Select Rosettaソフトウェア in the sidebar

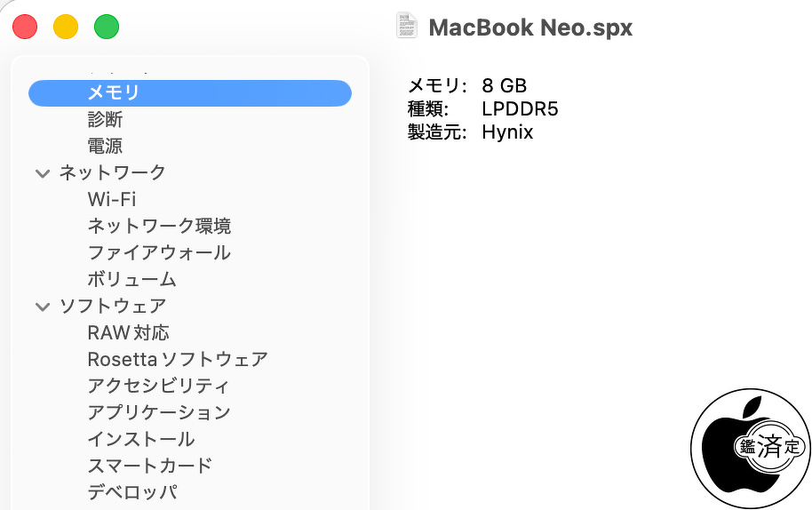click(178, 359)
